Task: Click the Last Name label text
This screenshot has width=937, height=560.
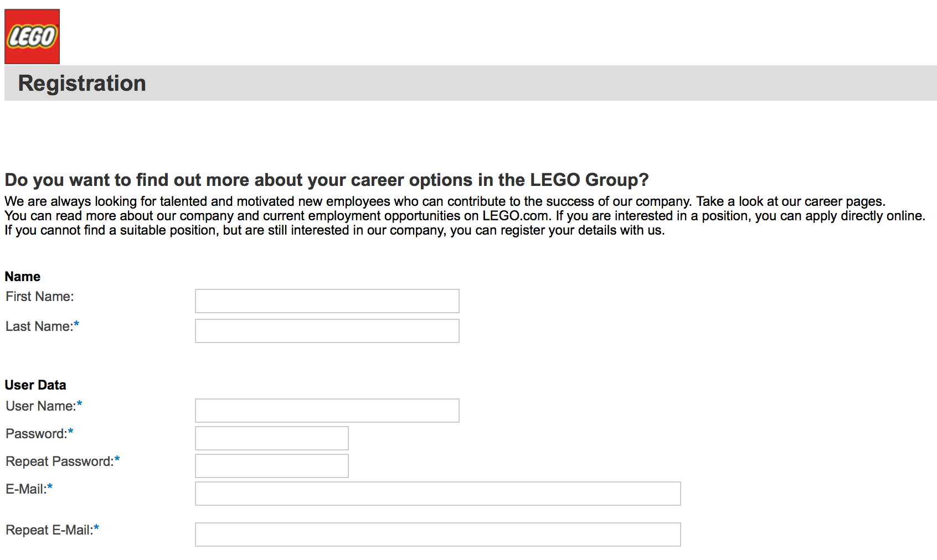Action: tap(39, 326)
